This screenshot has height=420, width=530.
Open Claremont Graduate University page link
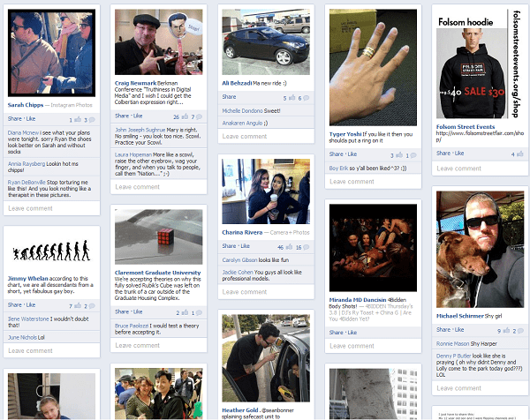pos(157,273)
